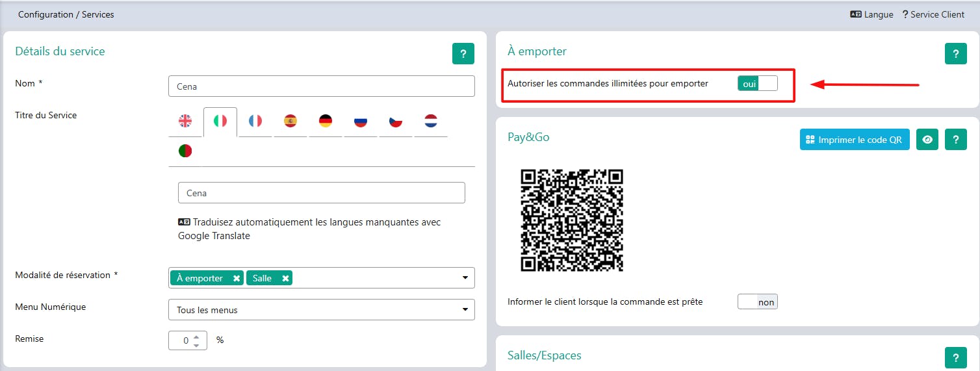Open help for Détails du service

[x=463, y=53]
